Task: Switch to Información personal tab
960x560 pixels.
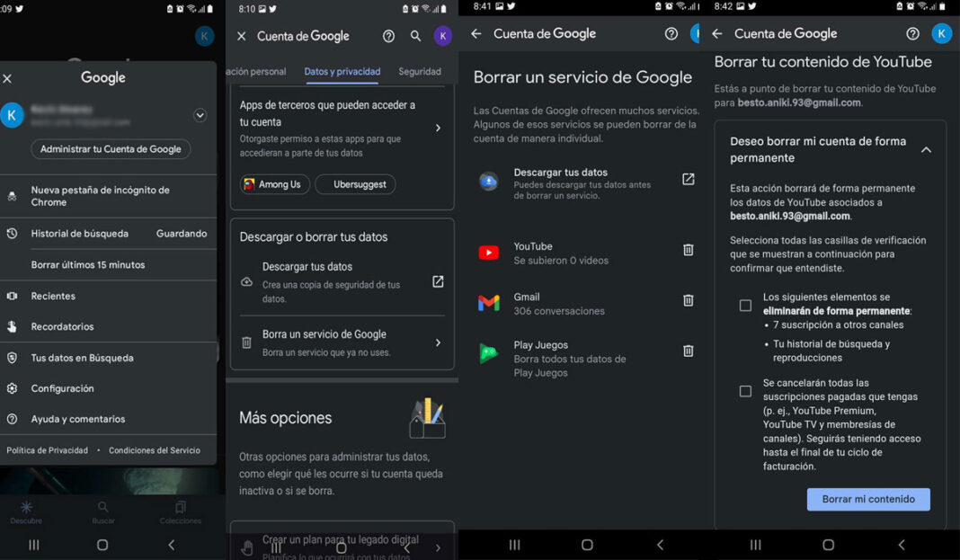Action: pyautogui.click(x=256, y=72)
